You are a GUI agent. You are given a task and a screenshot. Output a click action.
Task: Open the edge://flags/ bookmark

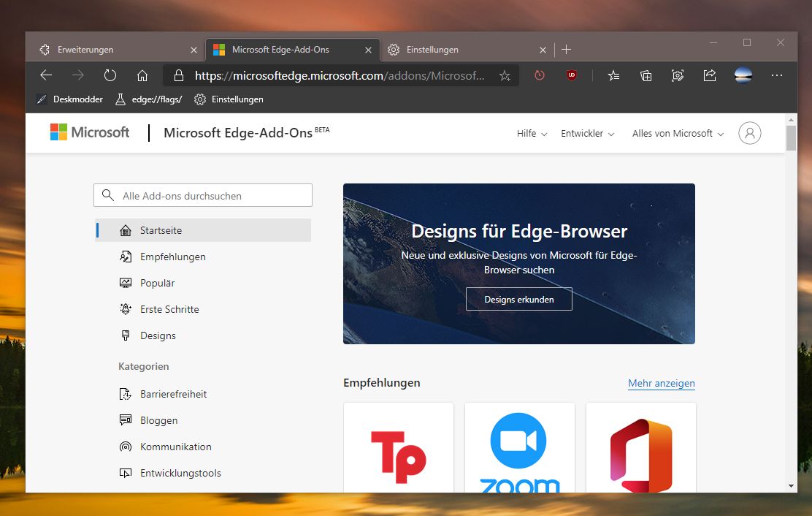click(x=149, y=99)
